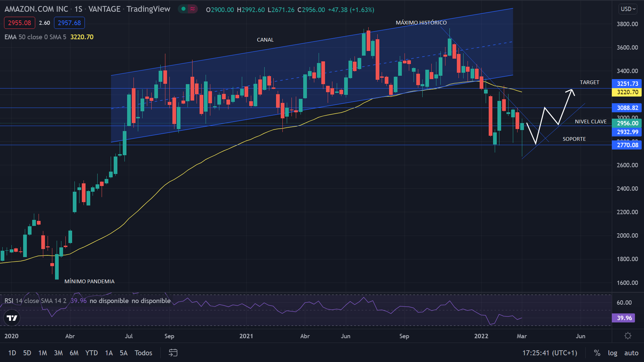Open chart settings gear icon
The width and height of the screenshot is (644, 362).
click(x=628, y=336)
